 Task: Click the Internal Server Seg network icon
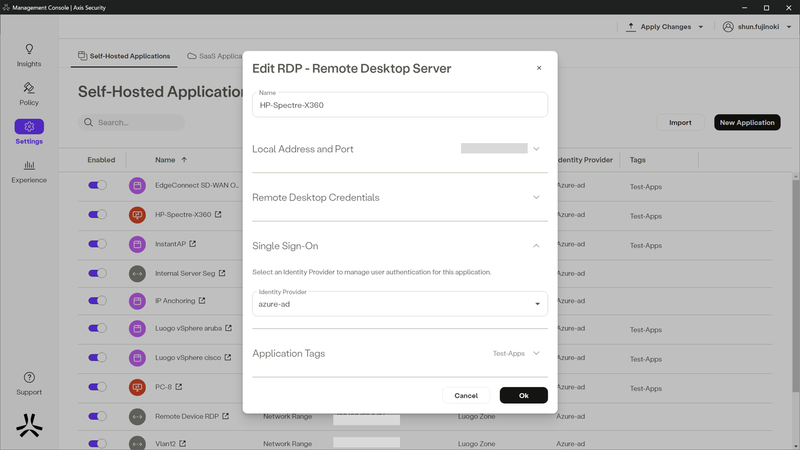click(x=137, y=273)
